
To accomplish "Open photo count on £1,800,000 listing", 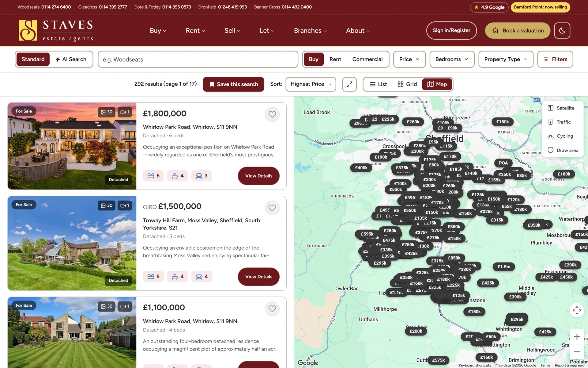I will (107, 112).
